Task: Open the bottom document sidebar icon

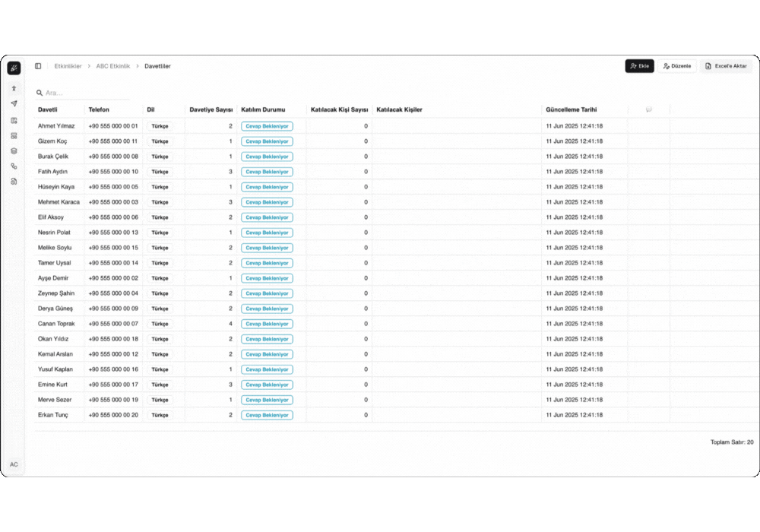Action: 14,181
